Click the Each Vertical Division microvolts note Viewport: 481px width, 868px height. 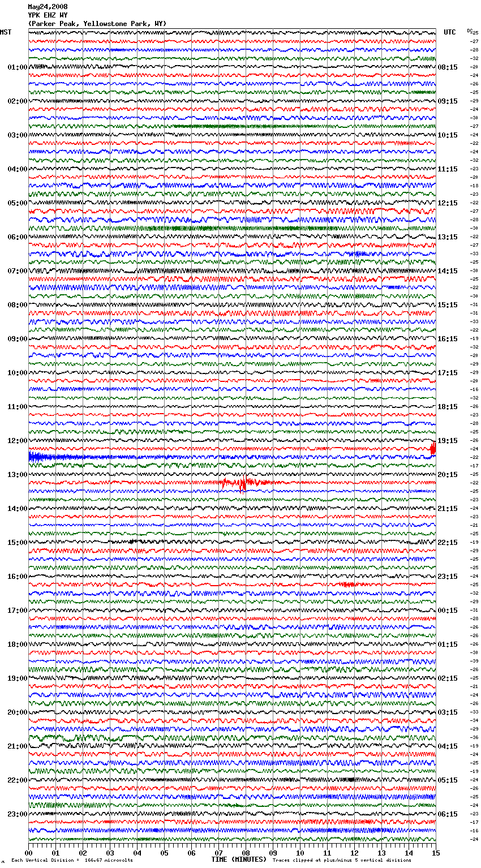point(72,860)
